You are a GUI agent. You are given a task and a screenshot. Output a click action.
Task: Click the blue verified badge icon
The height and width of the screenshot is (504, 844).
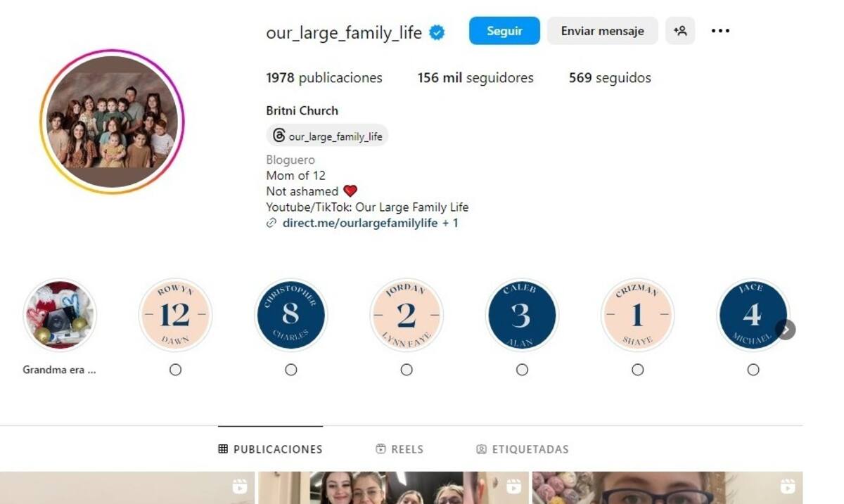[437, 32]
